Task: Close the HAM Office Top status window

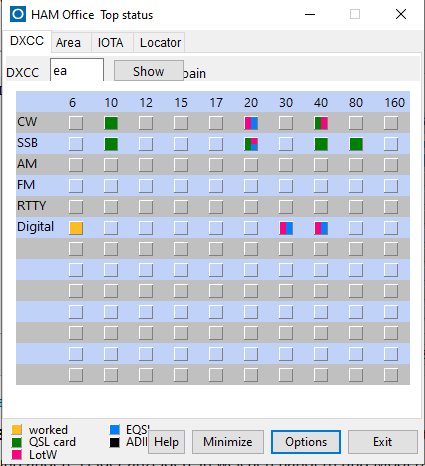Action: [401, 14]
